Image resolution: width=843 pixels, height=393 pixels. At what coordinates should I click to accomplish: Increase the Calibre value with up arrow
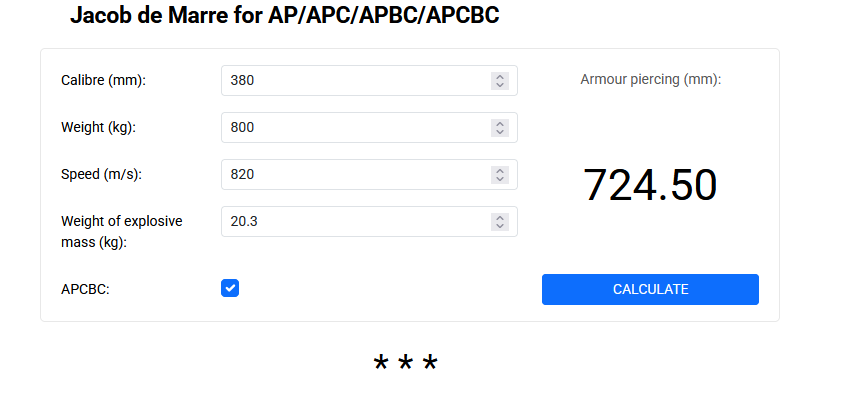pyautogui.click(x=500, y=77)
